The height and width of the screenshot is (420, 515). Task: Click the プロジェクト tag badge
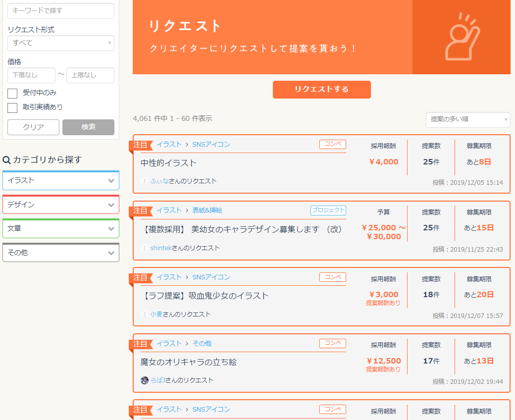(328, 210)
